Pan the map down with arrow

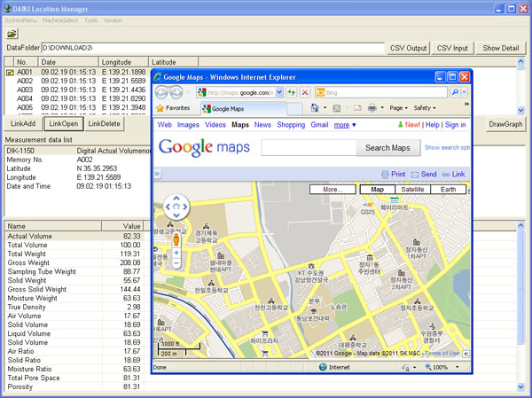tap(176, 215)
